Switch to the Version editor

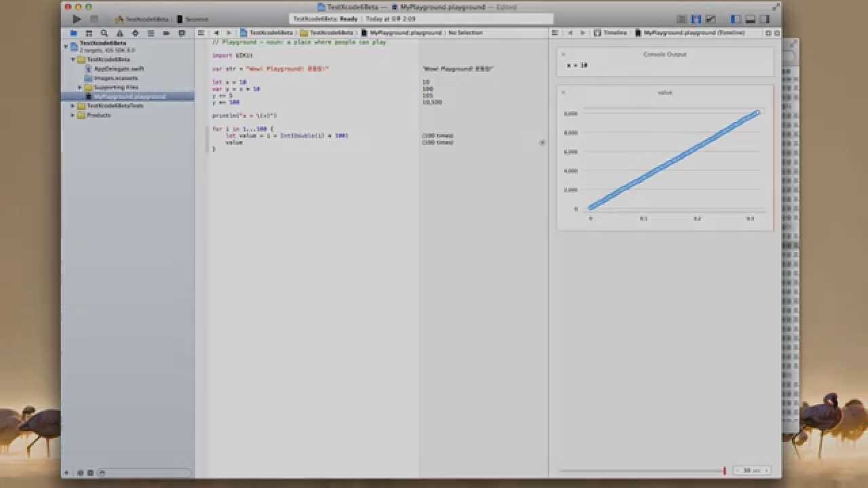(x=711, y=19)
